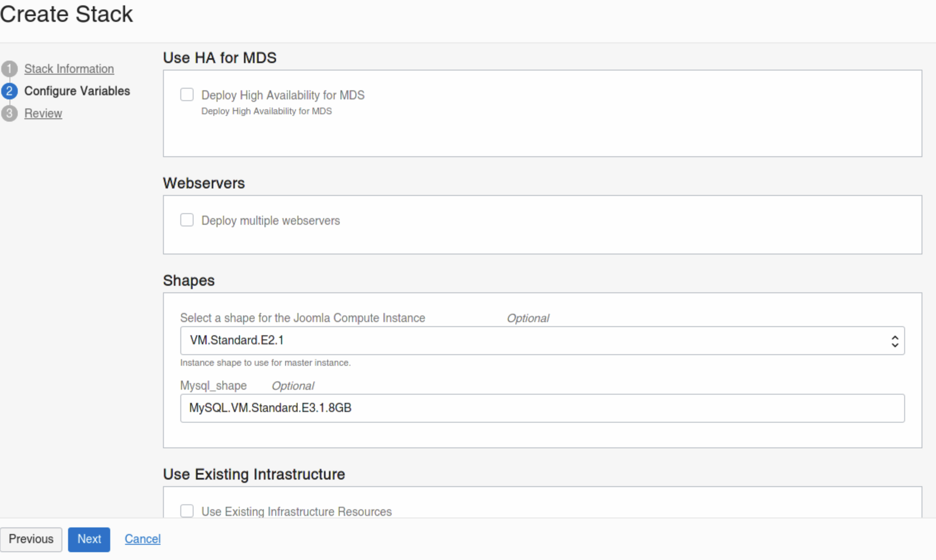The height and width of the screenshot is (560, 936).
Task: Click the Next button
Action: pyautogui.click(x=89, y=539)
